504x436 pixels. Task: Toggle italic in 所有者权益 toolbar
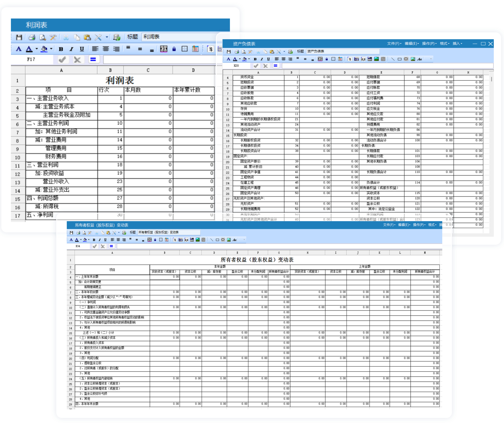coord(100,240)
